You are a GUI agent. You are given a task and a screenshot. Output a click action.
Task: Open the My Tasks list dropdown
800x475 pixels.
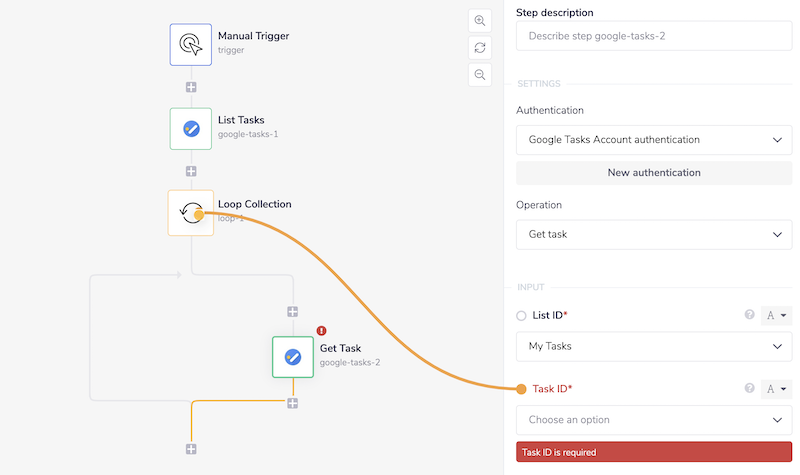(x=654, y=346)
